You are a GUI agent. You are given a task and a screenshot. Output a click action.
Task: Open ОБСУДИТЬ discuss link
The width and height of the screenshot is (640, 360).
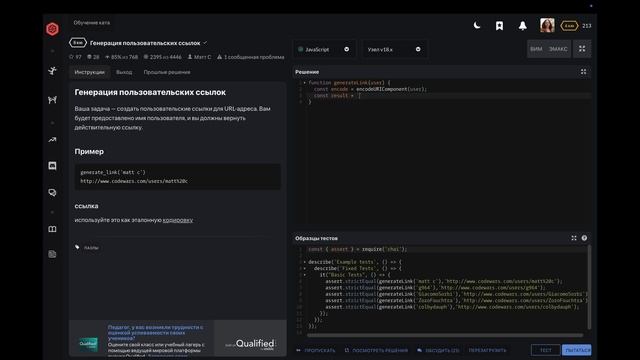pyautogui.click(x=438, y=350)
